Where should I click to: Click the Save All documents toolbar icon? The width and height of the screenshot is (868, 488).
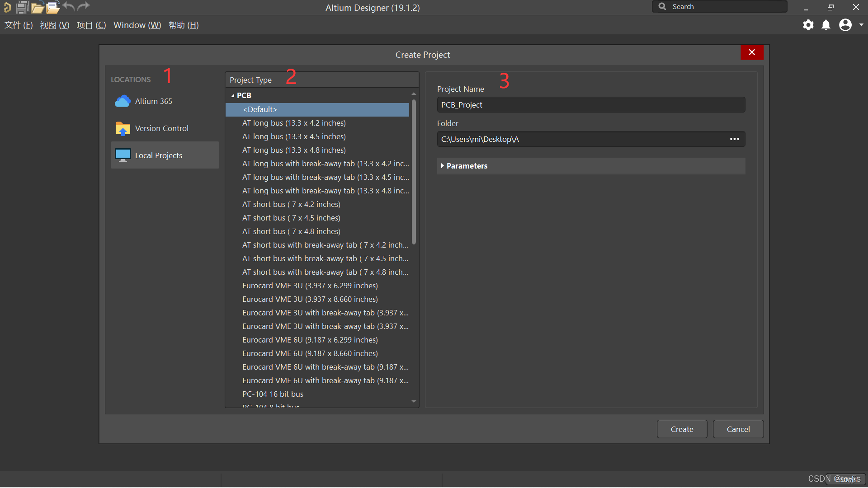pyautogui.click(x=22, y=7)
